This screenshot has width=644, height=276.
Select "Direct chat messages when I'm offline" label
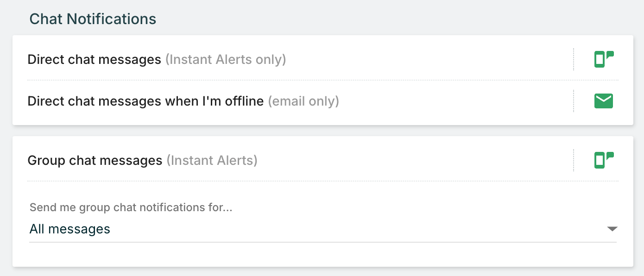(145, 101)
